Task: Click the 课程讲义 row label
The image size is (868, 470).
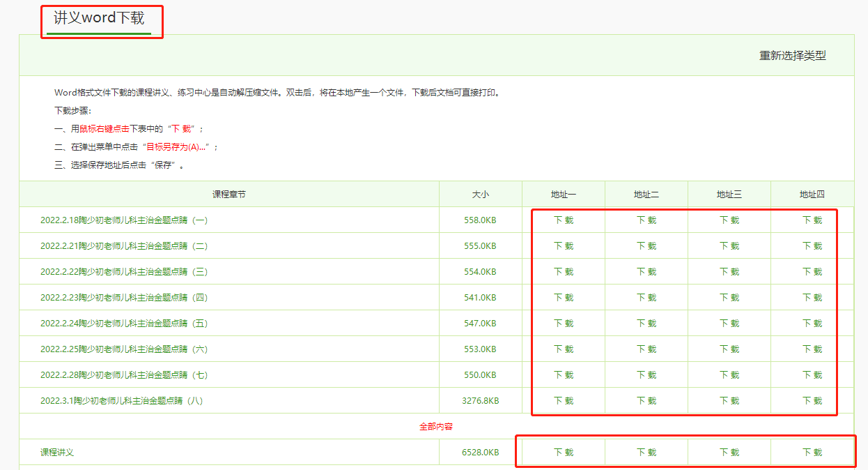Action: click(57, 453)
